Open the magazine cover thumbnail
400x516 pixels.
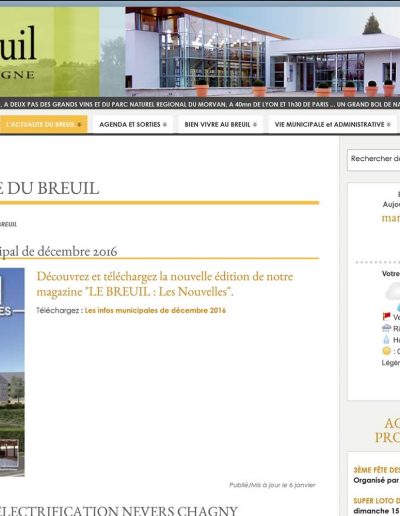tap(12, 372)
